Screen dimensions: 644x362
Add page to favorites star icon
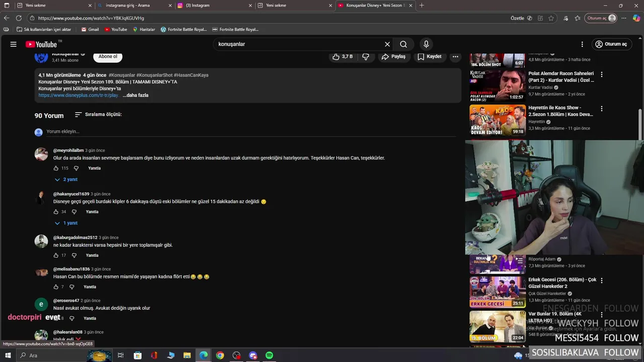(551, 18)
